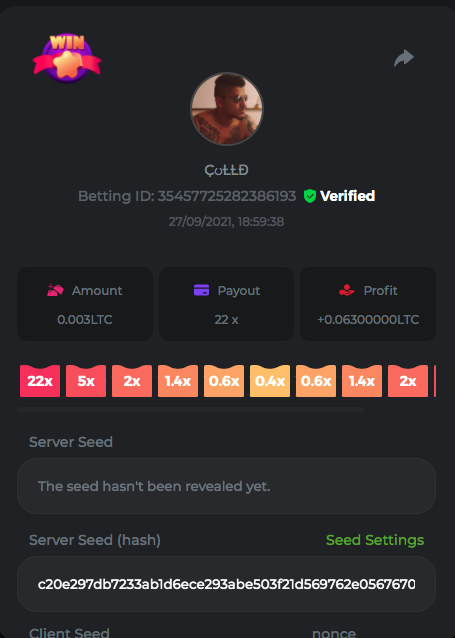This screenshot has width=455, height=638.
Task: Click the first 2x multiplier tile
Action: (132, 381)
